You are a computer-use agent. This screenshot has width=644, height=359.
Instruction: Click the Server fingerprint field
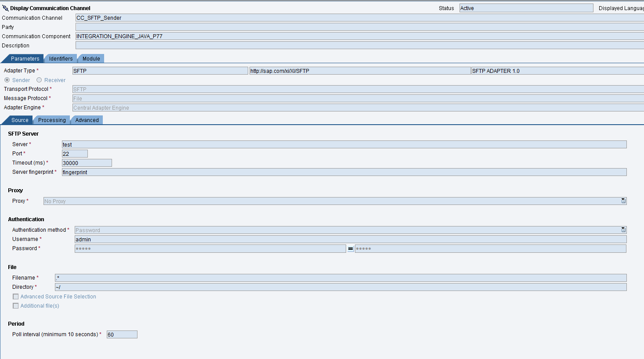(x=344, y=172)
